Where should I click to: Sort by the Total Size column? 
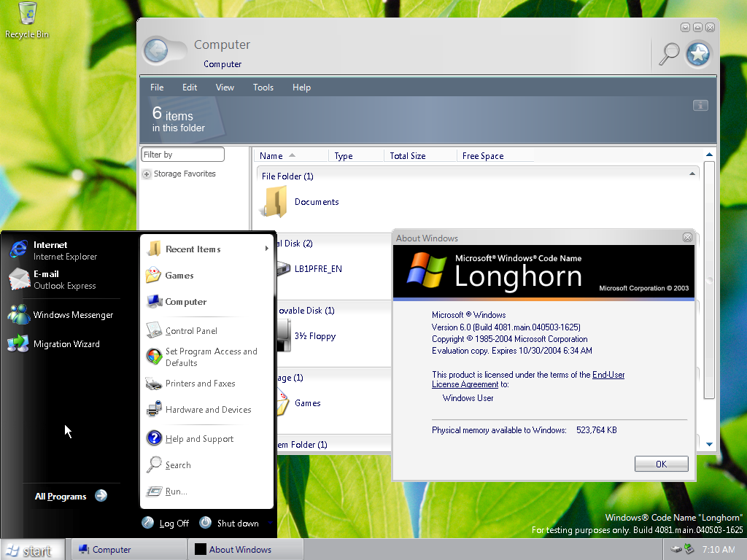(x=407, y=156)
